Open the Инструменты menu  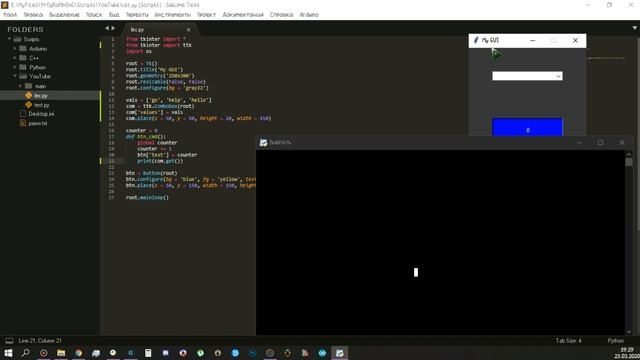pyautogui.click(x=173, y=15)
